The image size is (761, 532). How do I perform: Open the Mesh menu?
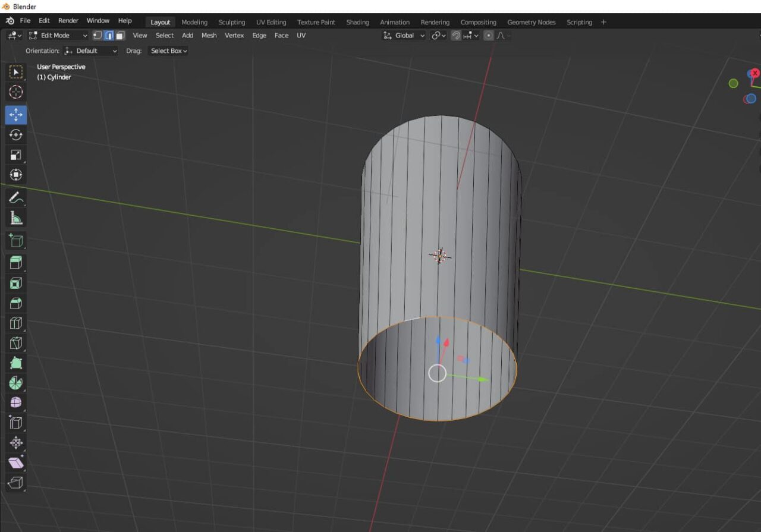209,35
